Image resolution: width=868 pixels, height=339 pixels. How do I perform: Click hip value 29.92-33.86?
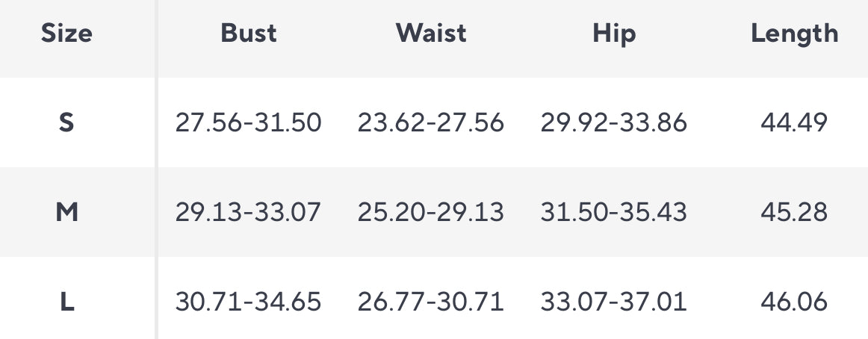(x=613, y=122)
